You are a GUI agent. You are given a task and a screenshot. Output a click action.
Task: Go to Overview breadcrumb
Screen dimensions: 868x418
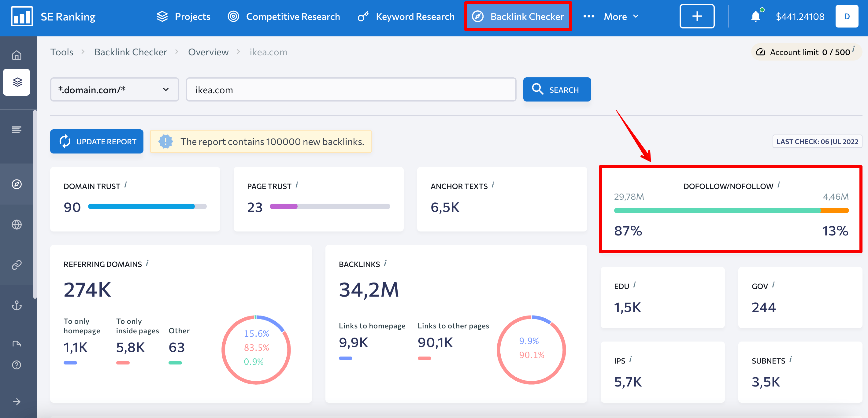coord(208,52)
